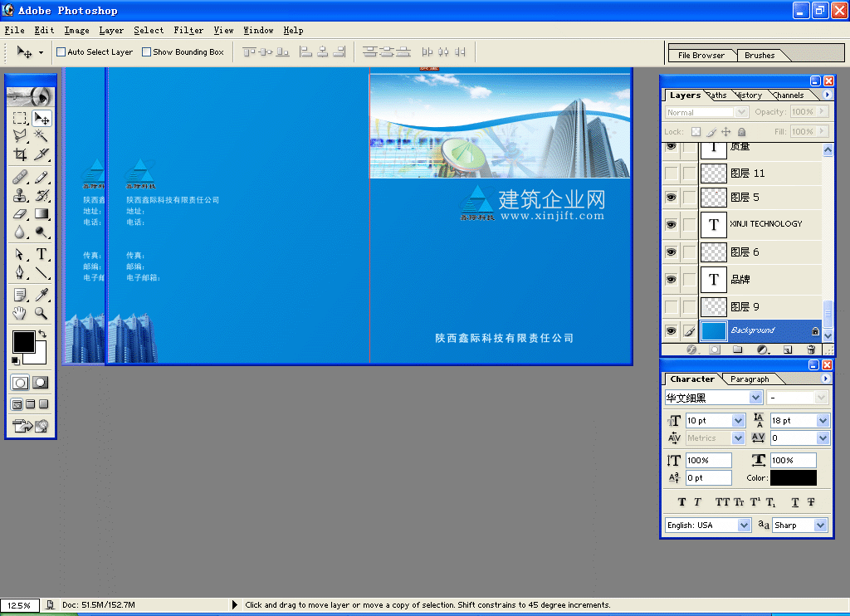850x616 pixels.
Task: Click the 12.5% zoom level field
Action: click(x=20, y=605)
